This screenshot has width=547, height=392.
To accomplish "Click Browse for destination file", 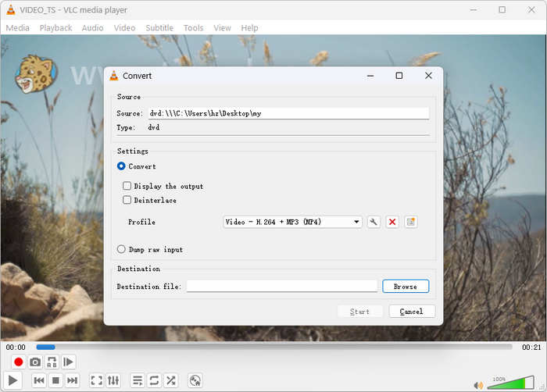I will 406,287.
